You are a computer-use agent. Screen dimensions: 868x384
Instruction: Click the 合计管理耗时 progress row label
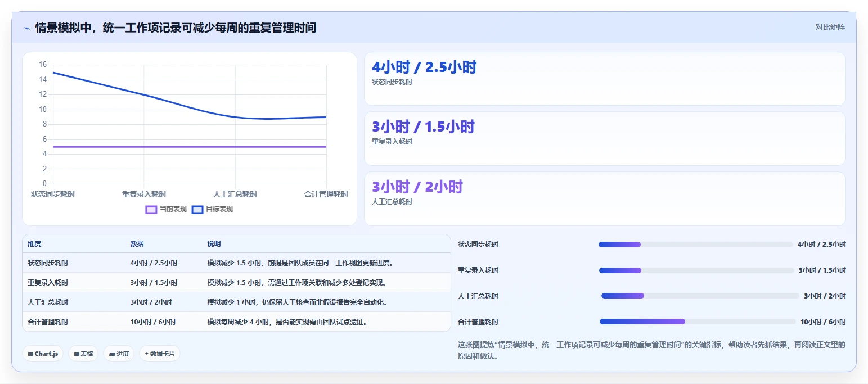pos(478,322)
